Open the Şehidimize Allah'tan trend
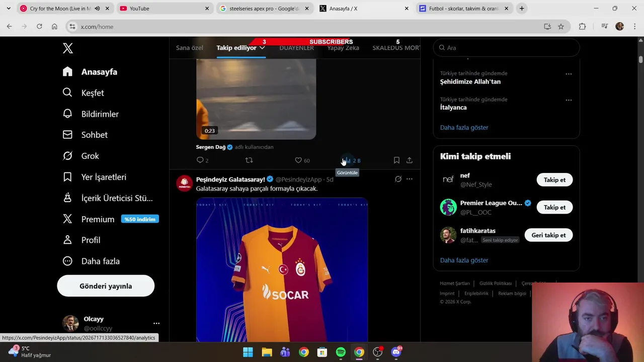The height and width of the screenshot is (362, 644). 470,81
